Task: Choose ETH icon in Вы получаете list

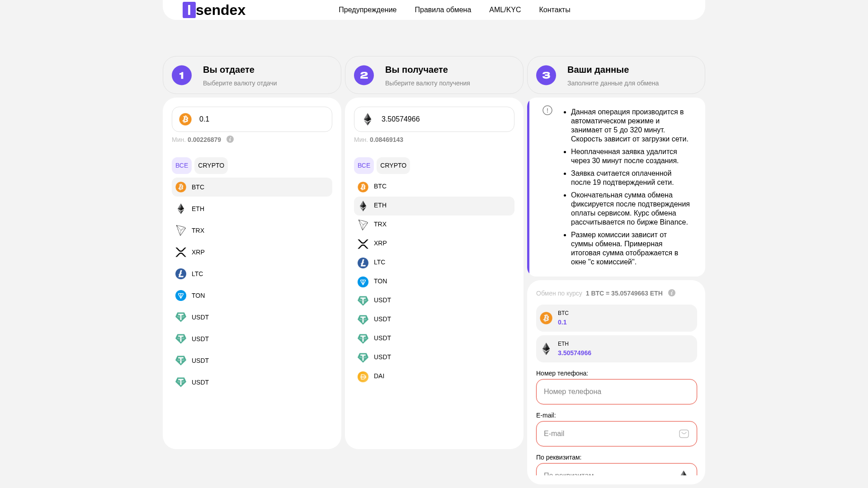Action: click(x=363, y=206)
